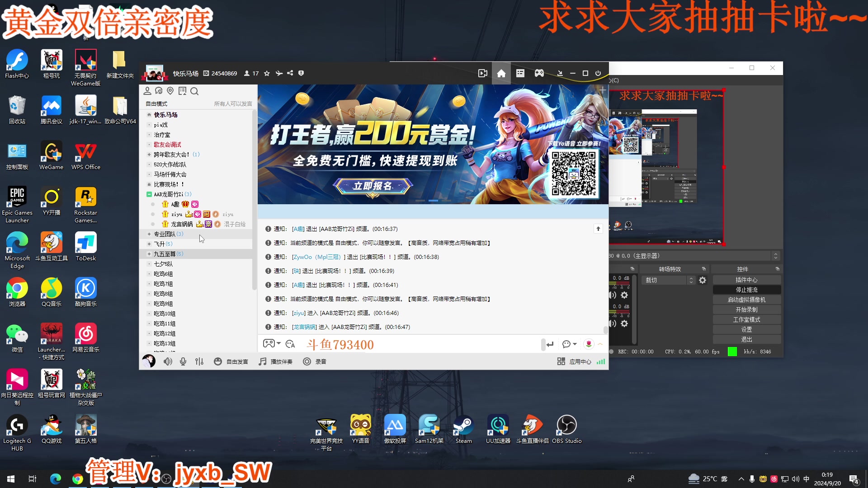Report the channel with shield alert icon

(301, 73)
